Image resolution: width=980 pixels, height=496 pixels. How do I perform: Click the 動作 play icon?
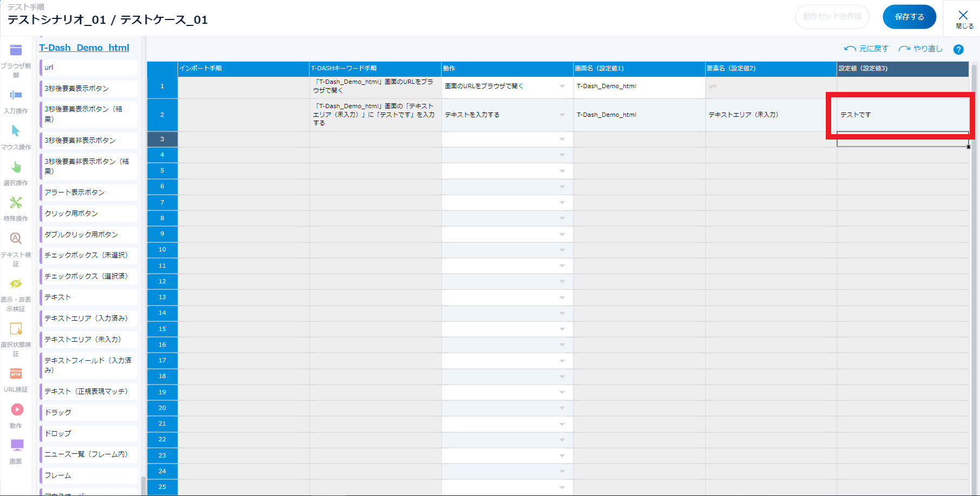click(x=17, y=410)
